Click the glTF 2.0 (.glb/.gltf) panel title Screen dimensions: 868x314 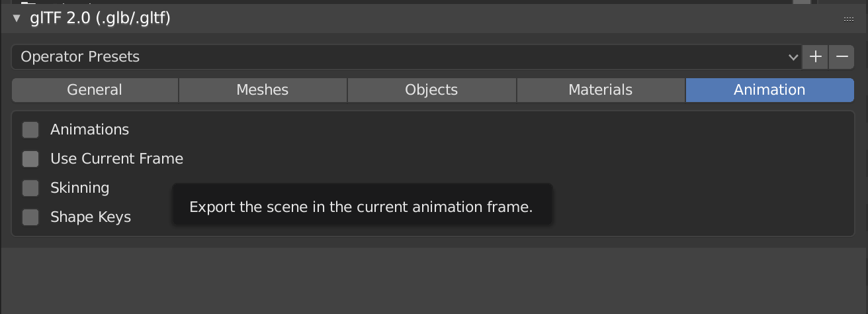click(x=100, y=19)
